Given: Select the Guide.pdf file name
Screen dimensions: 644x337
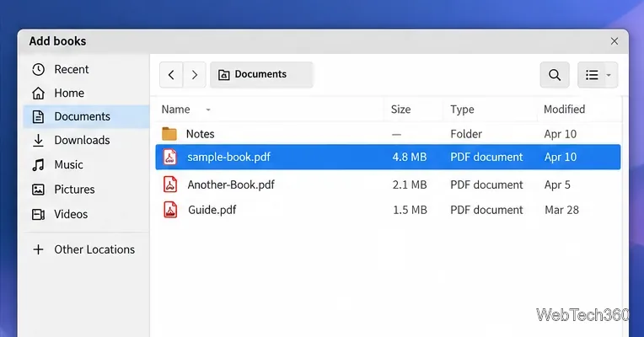Looking at the screenshot, I should click(212, 210).
